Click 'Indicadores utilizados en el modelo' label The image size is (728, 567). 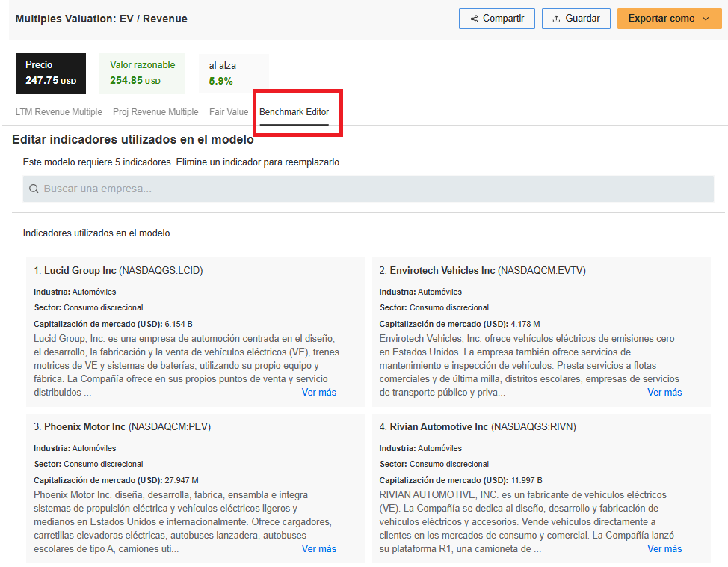pyautogui.click(x=96, y=233)
